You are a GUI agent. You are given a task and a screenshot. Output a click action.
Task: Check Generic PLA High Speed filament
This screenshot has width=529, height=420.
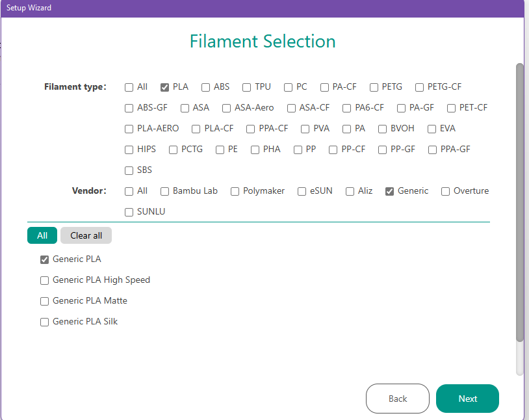[x=45, y=280]
